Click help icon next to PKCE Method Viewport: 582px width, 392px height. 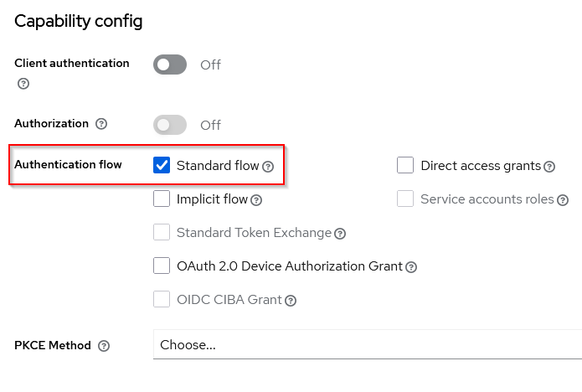pos(104,346)
